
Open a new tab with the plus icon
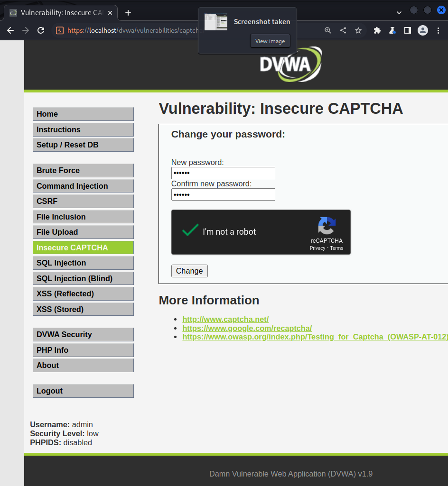click(x=128, y=13)
